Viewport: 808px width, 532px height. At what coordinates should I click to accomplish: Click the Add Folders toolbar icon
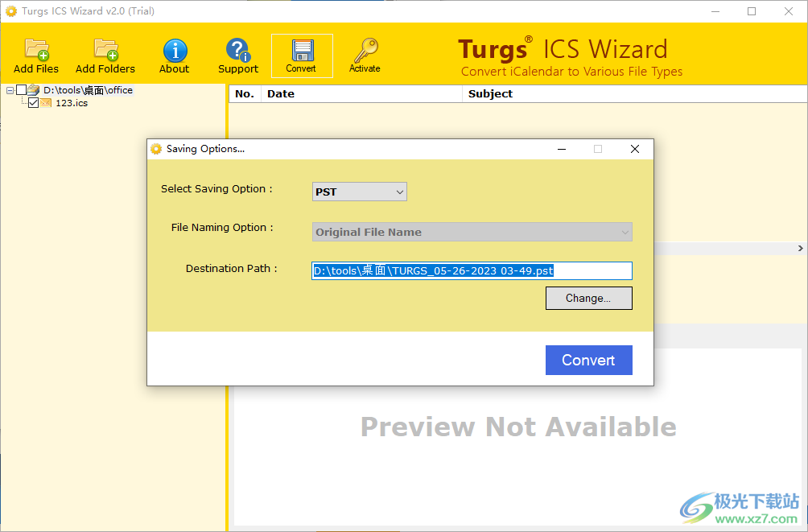coord(105,49)
